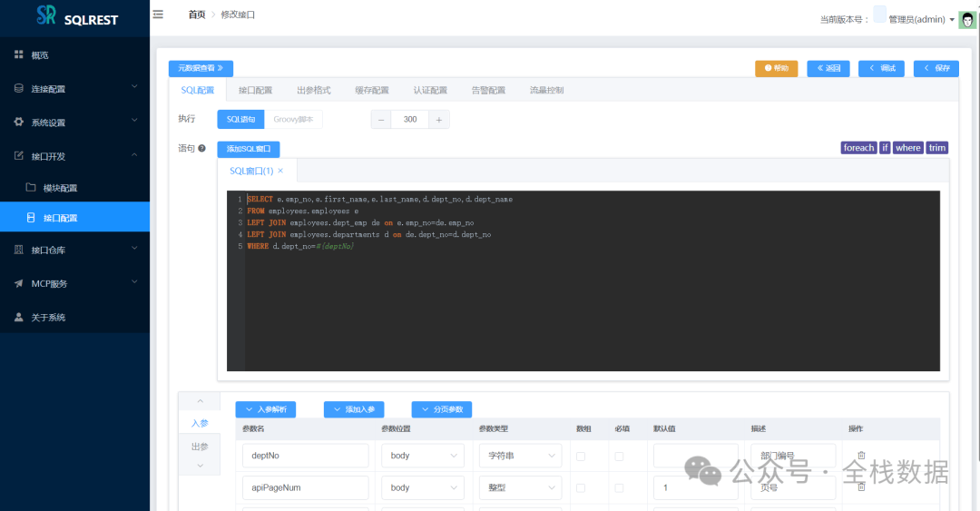Click the 保存 save button
Screen dimensions: 980x511
tap(936, 68)
